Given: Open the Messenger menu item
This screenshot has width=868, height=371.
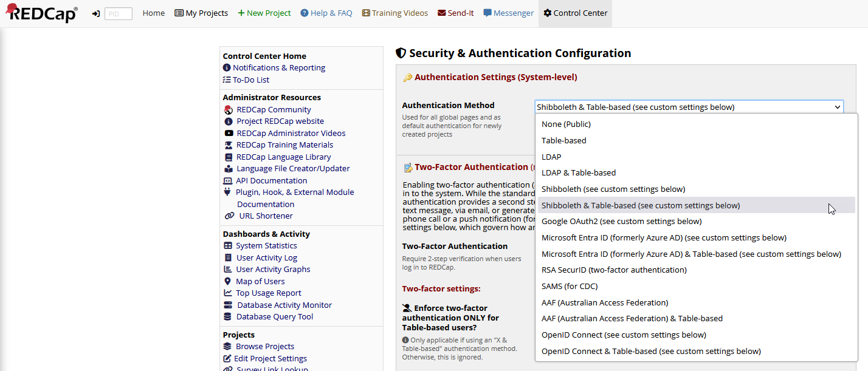Looking at the screenshot, I should 508,13.
